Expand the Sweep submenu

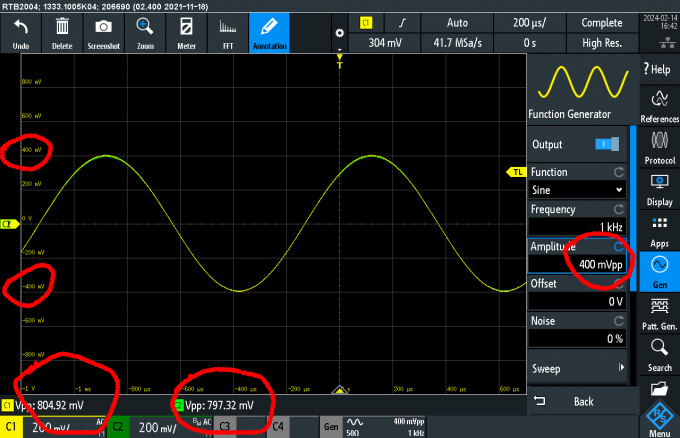click(x=579, y=368)
